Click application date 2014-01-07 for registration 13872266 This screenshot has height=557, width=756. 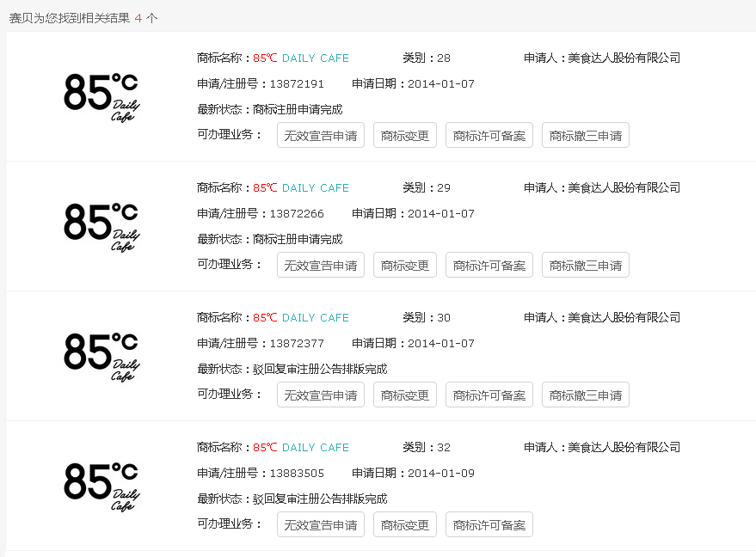click(x=441, y=214)
